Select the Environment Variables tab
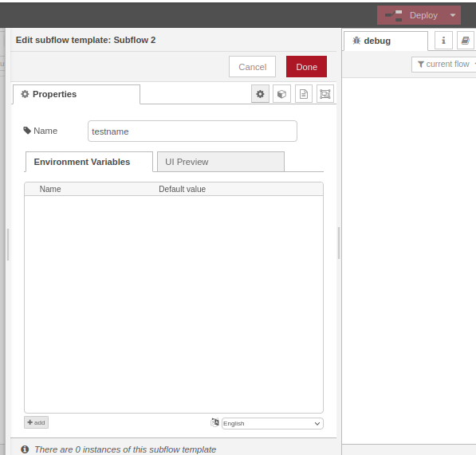 tap(89, 162)
